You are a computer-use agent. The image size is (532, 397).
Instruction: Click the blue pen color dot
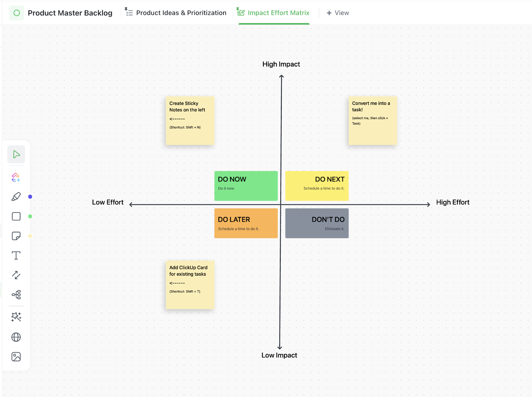pos(30,196)
